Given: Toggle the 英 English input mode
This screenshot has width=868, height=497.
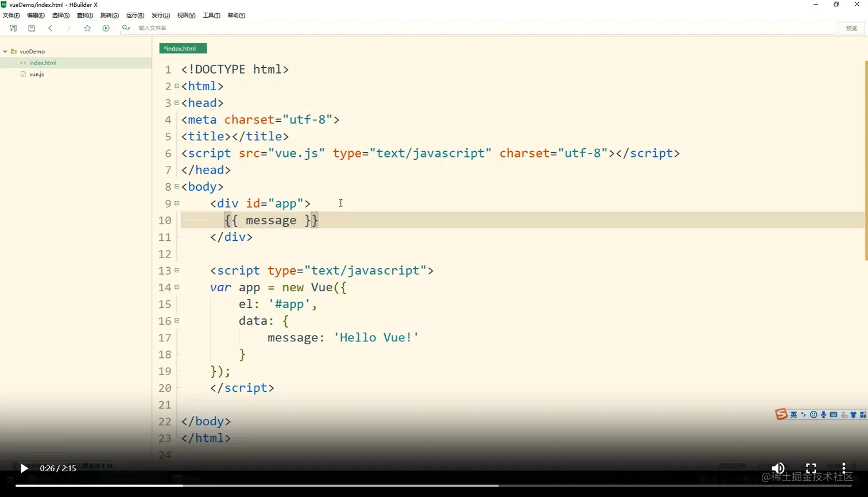Looking at the screenshot, I should coord(793,415).
